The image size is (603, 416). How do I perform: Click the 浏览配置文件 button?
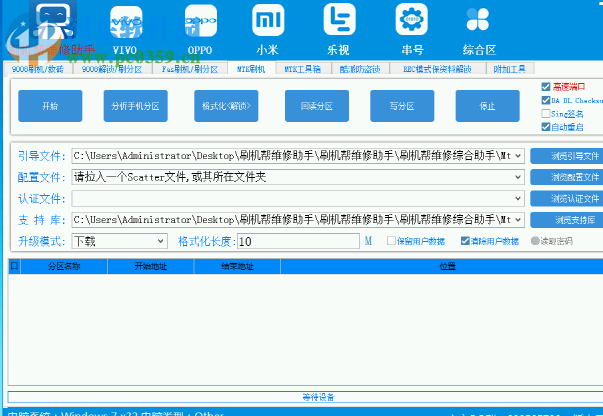(567, 177)
